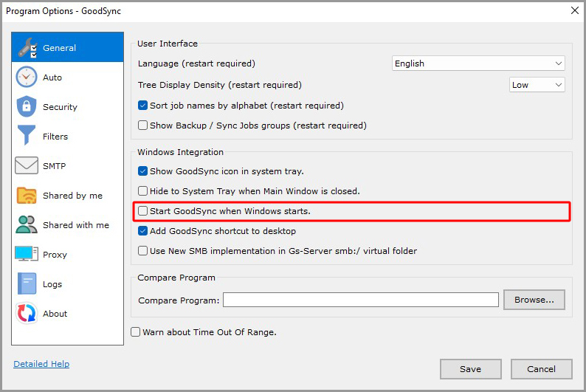This screenshot has height=392, width=586.
Task: Enable Start GoodSync when Windows starts
Action: tap(143, 211)
